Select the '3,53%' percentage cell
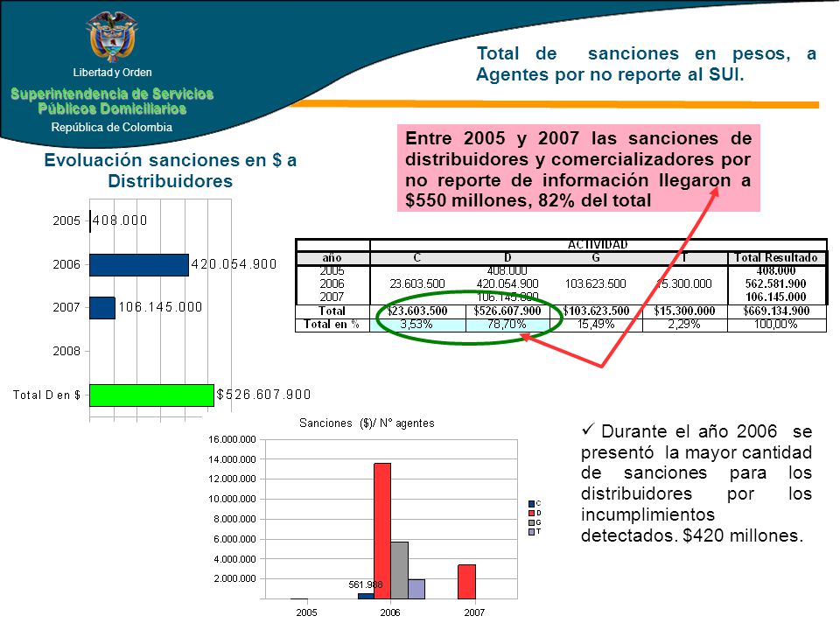The width and height of the screenshot is (840, 630). [416, 325]
